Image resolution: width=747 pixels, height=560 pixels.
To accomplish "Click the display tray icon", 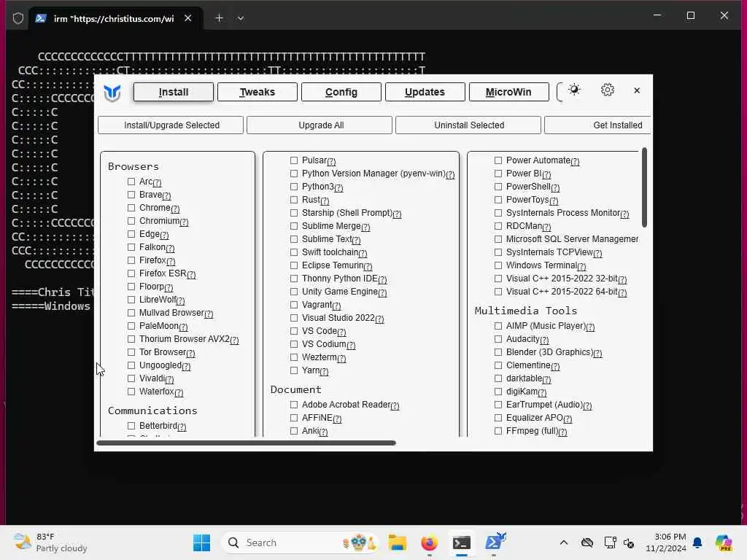I will pos(610,542).
